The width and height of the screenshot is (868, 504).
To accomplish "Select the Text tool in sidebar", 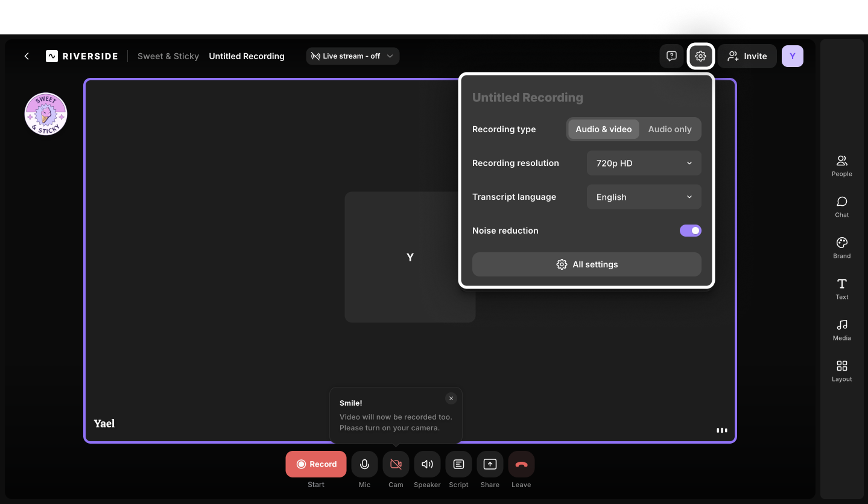I will [841, 289].
